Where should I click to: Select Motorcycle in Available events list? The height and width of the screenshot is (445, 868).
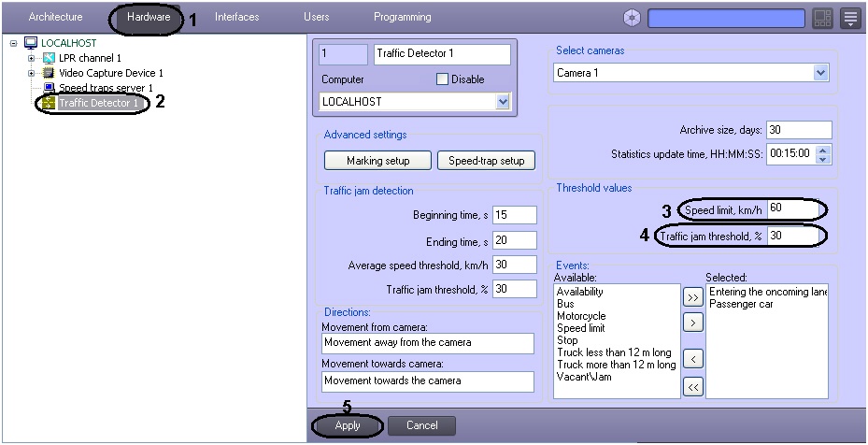tap(581, 316)
